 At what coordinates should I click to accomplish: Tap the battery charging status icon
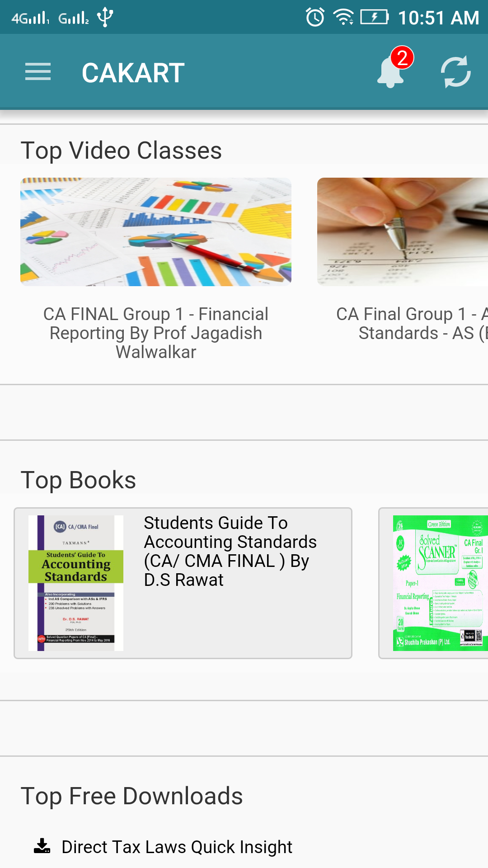click(x=374, y=17)
